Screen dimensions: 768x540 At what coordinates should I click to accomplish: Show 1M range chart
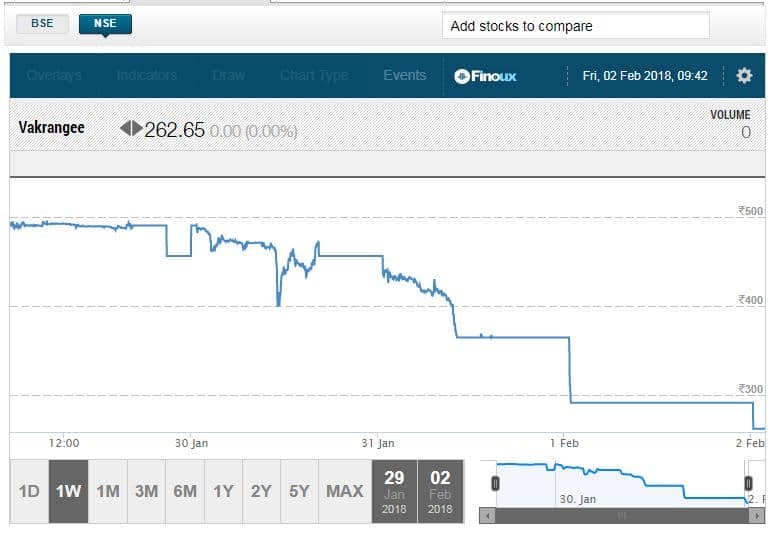tap(107, 491)
